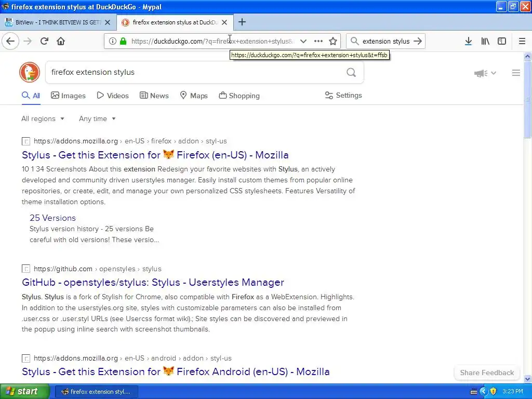Click the Share Feedback button
Image resolution: width=532 pixels, height=399 pixels.
coord(487,373)
